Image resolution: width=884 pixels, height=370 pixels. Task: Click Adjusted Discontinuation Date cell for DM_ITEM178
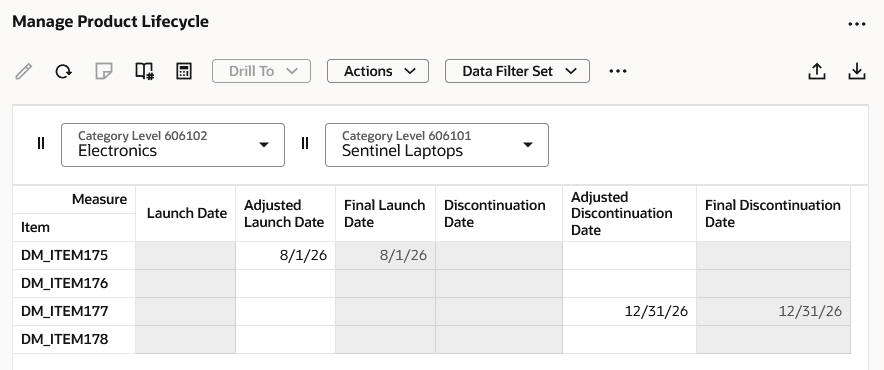pyautogui.click(x=629, y=340)
